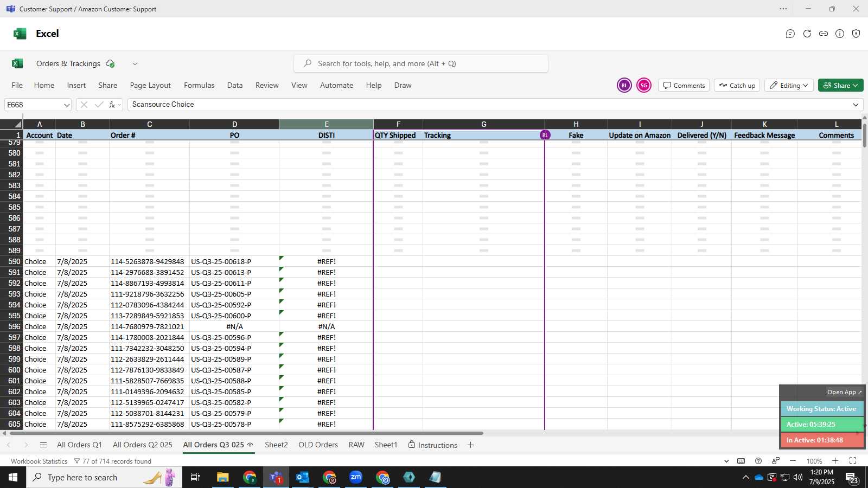The width and height of the screenshot is (868, 488).
Task: Open Outlook from the taskbar
Action: coord(303,477)
